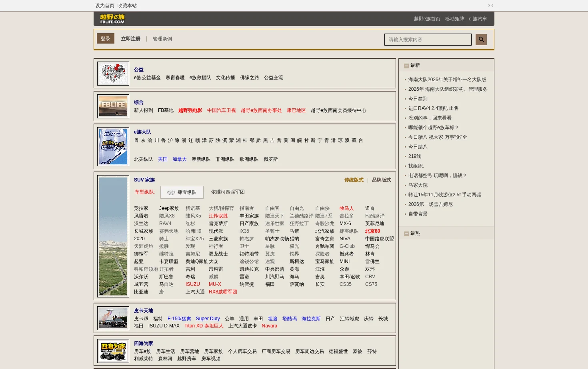588x369 pixels.
Task: Open 越野强电影 red link
Action: point(190,110)
